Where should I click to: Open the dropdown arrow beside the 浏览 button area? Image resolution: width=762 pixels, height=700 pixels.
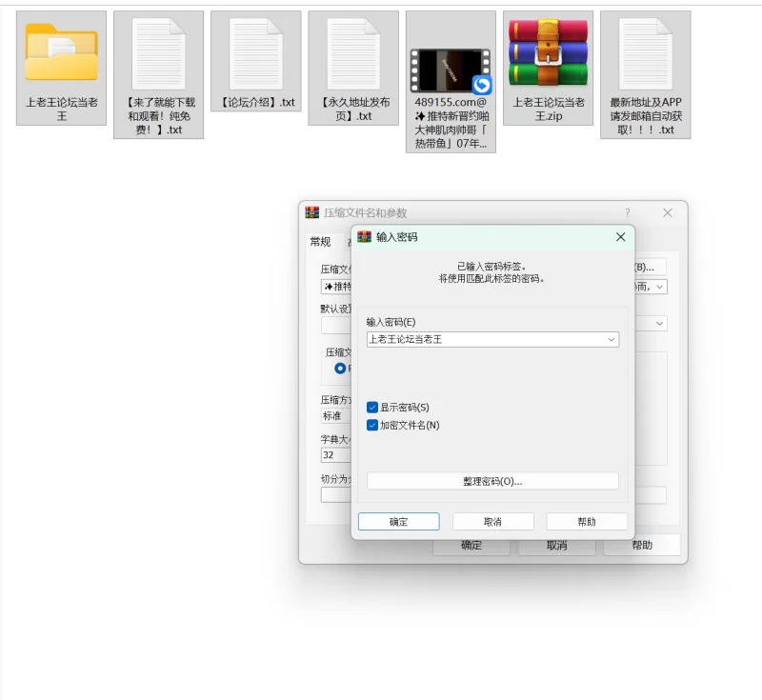point(659,287)
